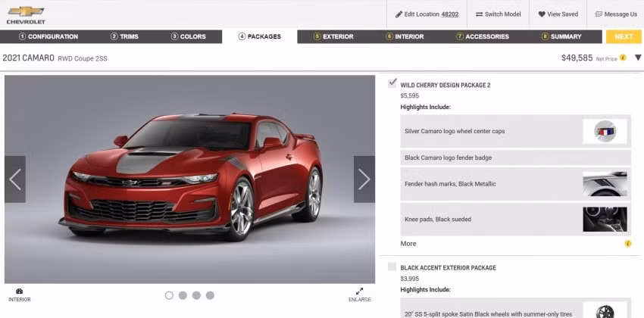Go to the Summary step tab

pos(561,36)
